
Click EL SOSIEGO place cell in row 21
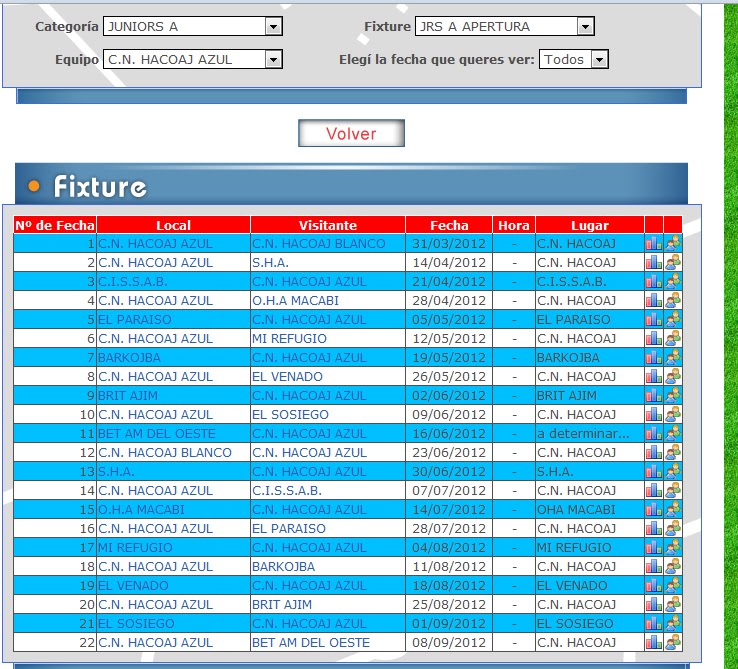tap(590, 623)
